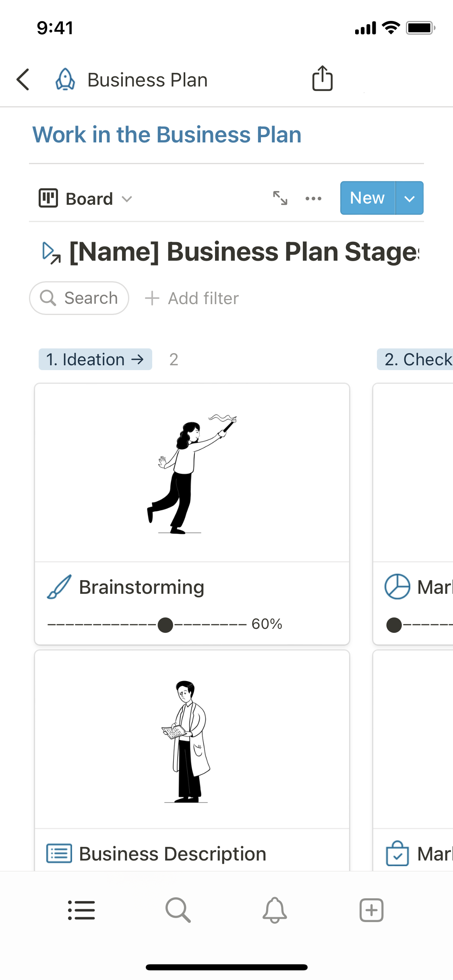Viewport: 453px width, 980px height.
Task: Tap the back arrow icon
Action: tap(23, 79)
